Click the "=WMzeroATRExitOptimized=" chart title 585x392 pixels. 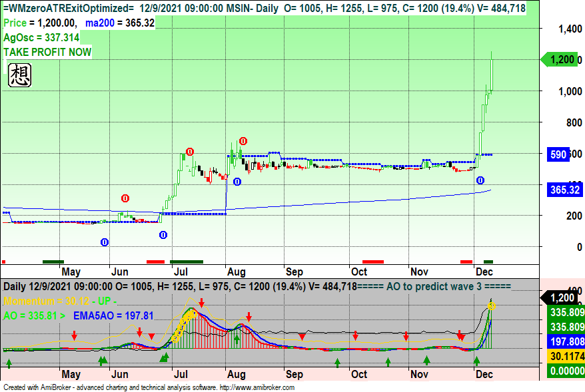(69, 8)
